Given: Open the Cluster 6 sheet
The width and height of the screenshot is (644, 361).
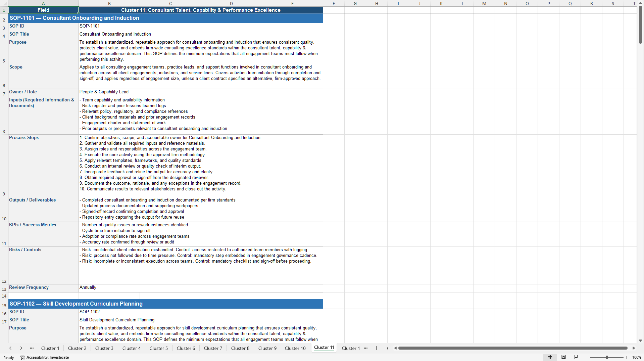Looking at the screenshot, I should pyautogui.click(x=186, y=348).
